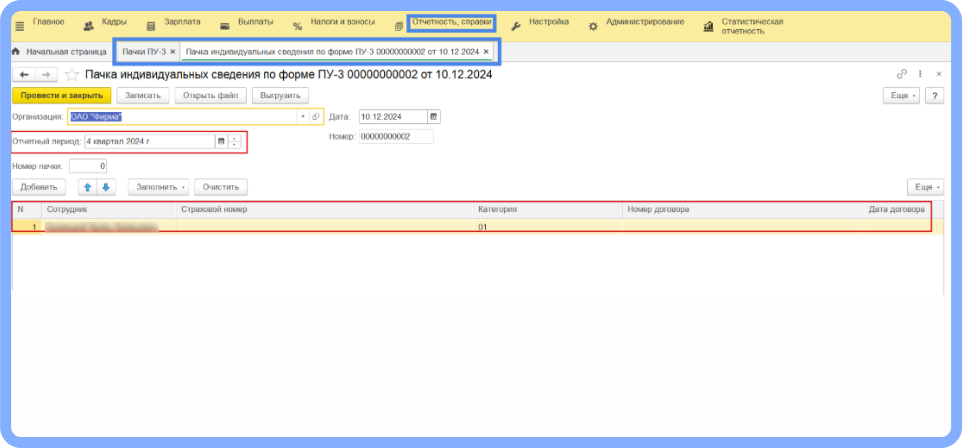963x448 pixels.
Task: Open calendar picker for Дата field
Action: click(x=433, y=117)
